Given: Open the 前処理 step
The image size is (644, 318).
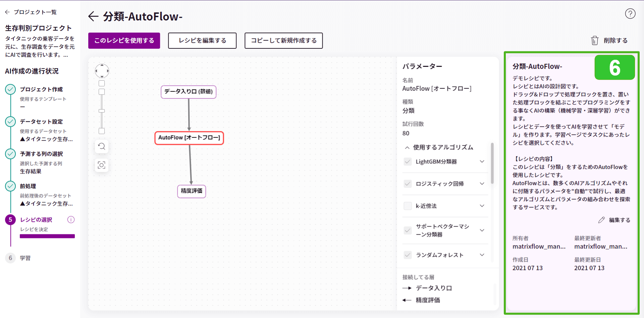Looking at the screenshot, I should click(x=28, y=186).
